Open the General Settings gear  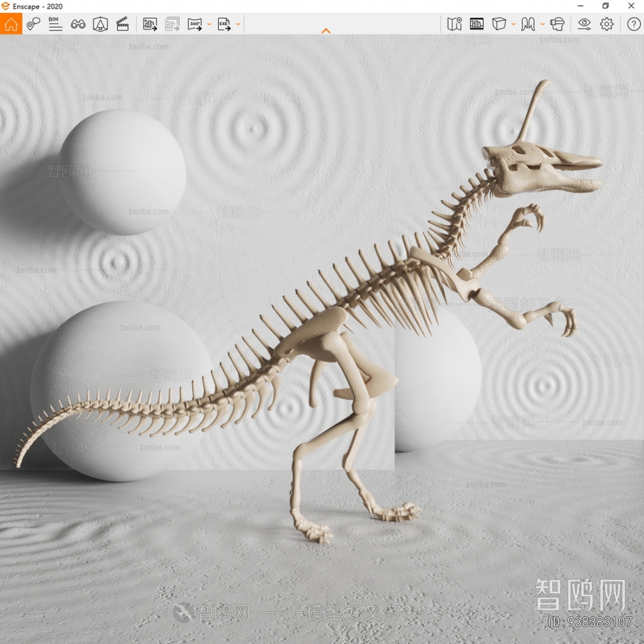607,24
